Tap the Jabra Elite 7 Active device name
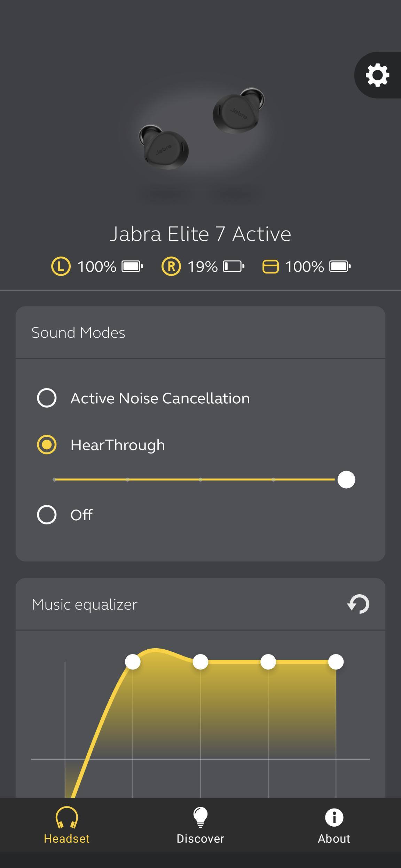Image resolution: width=401 pixels, height=868 pixels. 200,234
